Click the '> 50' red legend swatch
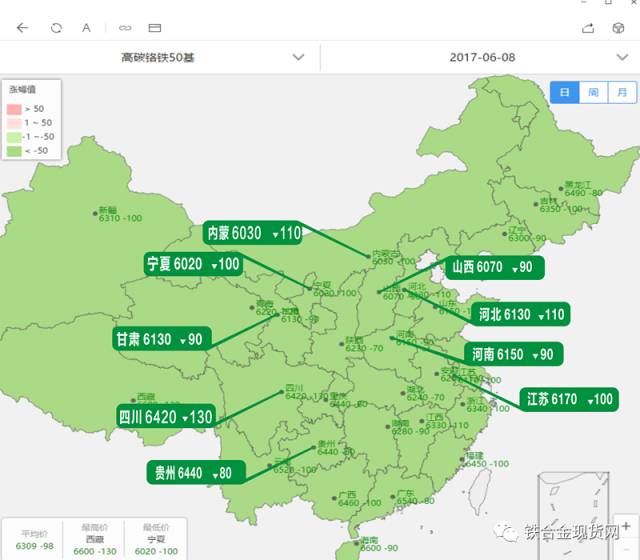640x560 pixels. click(x=15, y=108)
